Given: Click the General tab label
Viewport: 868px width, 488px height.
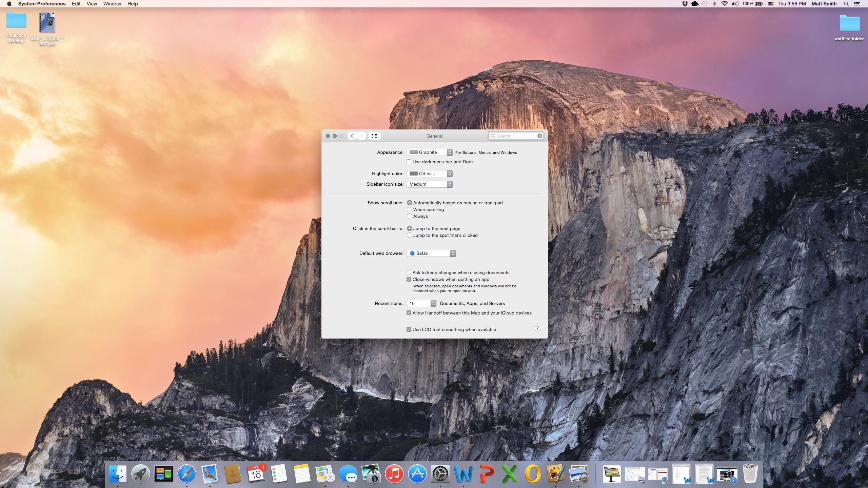Looking at the screenshot, I should (x=434, y=136).
